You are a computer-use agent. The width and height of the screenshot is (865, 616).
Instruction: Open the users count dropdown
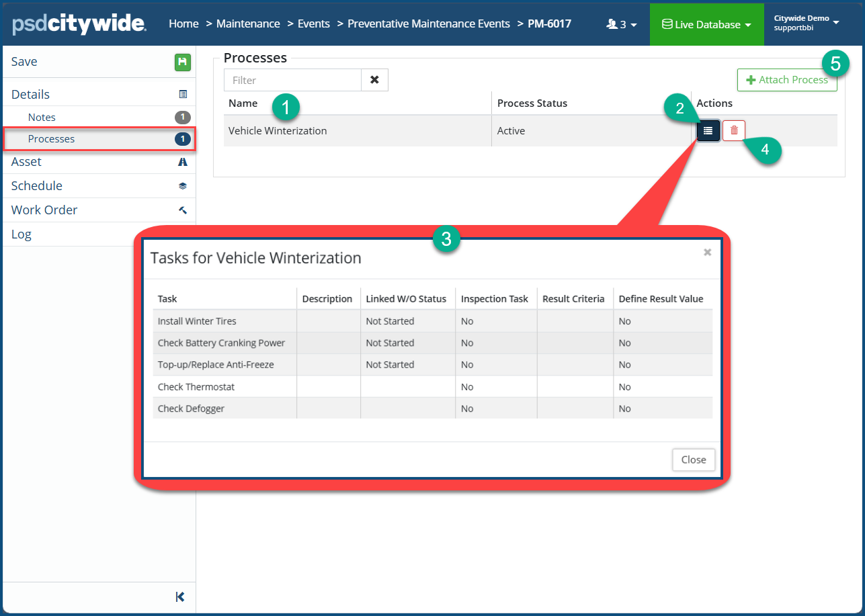621,24
